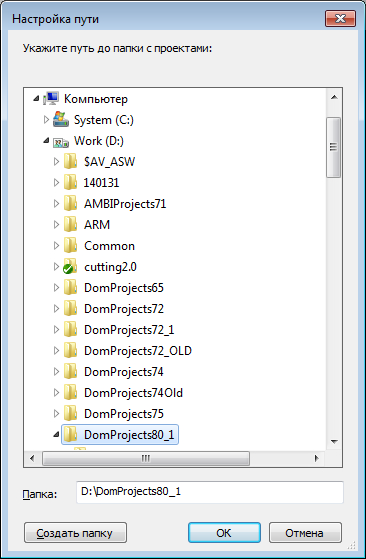Click the System (C:) drive icon

61,119
